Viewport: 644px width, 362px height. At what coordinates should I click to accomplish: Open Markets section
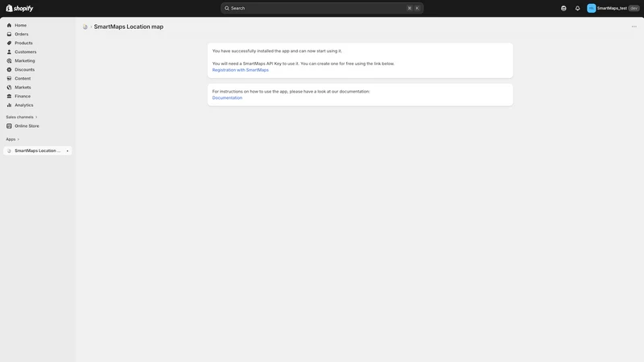[x=23, y=88]
